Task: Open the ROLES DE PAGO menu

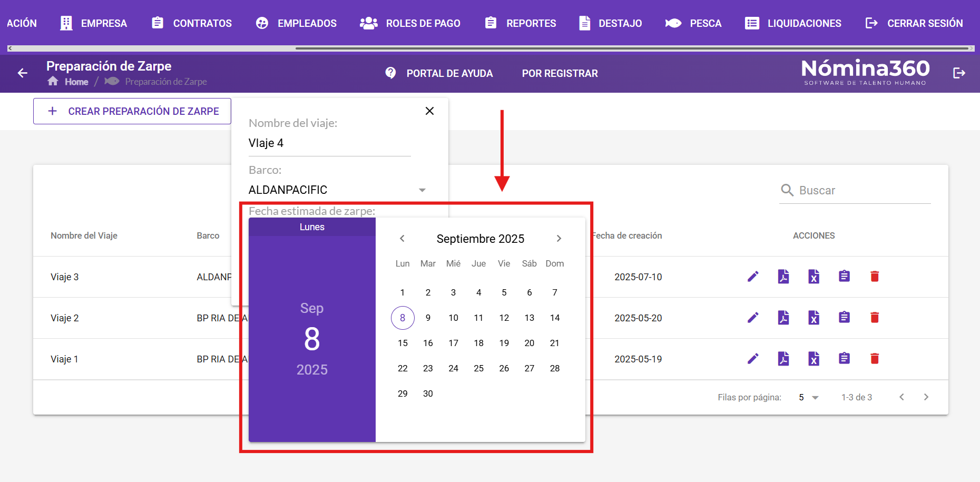Action: [410, 23]
